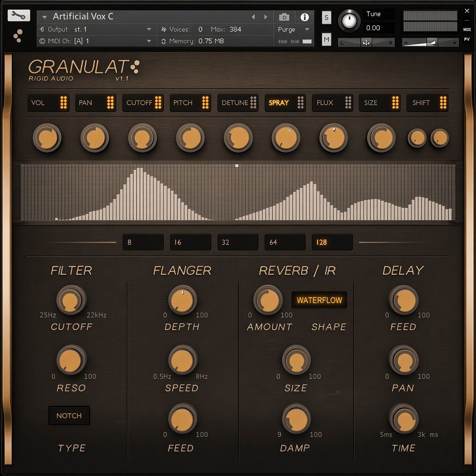The width and height of the screenshot is (476, 476).
Task: Open the CUTOFF sequencer tab
Action: click(143, 103)
